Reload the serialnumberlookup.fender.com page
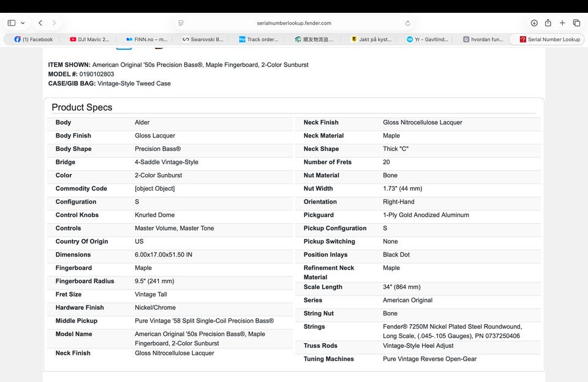Viewport: 588px width, 382px height. tap(408, 23)
